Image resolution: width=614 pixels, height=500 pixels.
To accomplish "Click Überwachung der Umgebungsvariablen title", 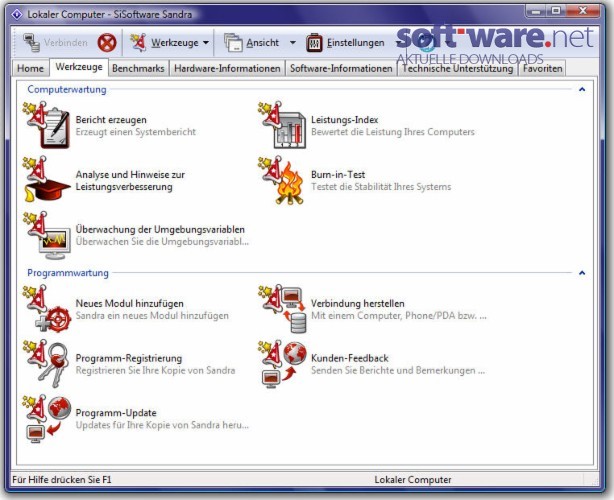I will pyautogui.click(x=160, y=229).
